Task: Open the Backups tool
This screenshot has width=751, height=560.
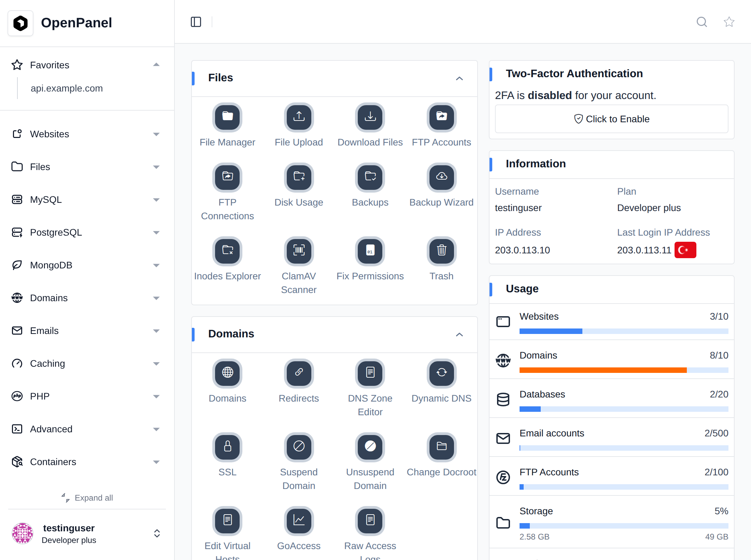Action: pos(370,177)
